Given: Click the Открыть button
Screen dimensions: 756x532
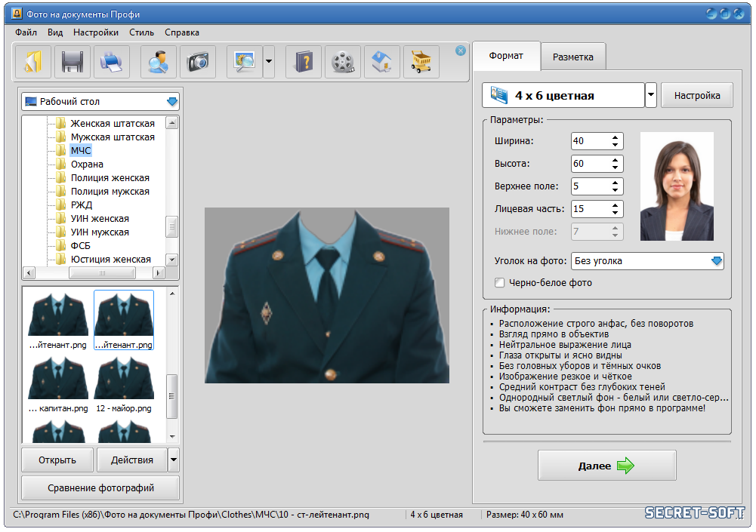Looking at the screenshot, I should click(x=57, y=460).
